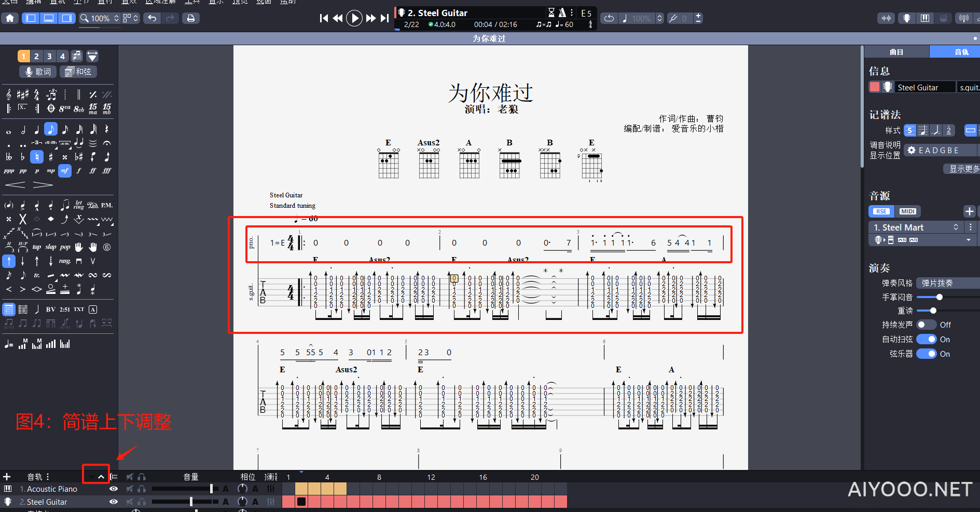Click the 歌词 lyrics button
Image resolution: width=980 pixels, height=512 pixels.
coord(38,72)
